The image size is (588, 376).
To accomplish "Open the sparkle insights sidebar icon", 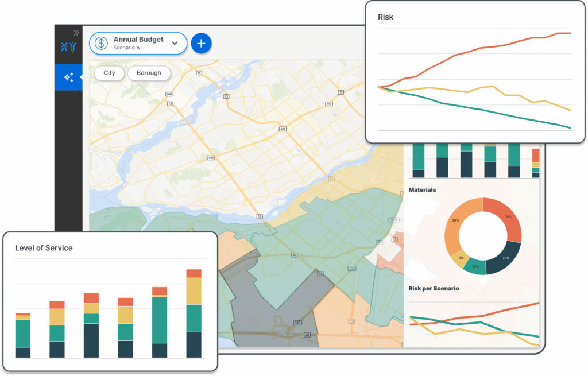I will point(68,77).
